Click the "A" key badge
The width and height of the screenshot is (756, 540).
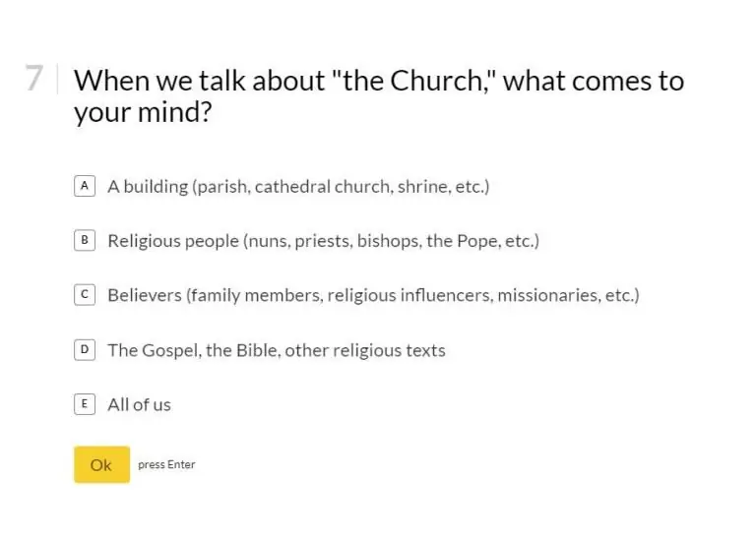click(x=85, y=186)
